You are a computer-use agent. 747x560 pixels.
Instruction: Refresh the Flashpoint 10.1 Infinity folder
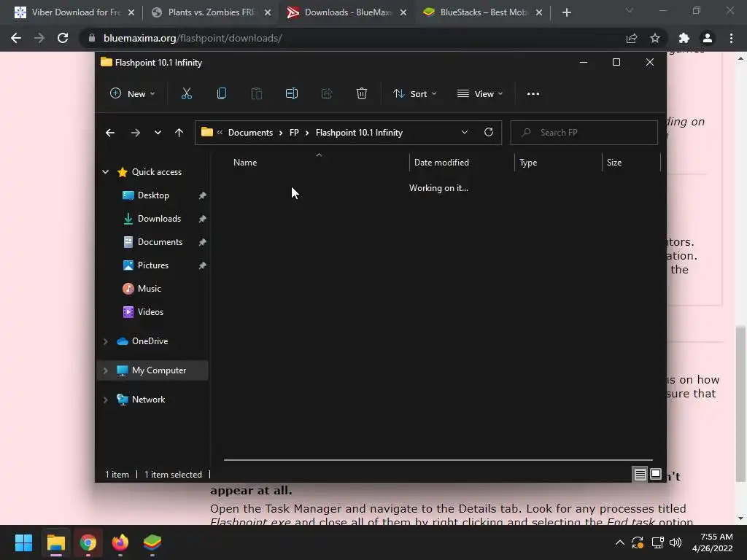tap(489, 133)
